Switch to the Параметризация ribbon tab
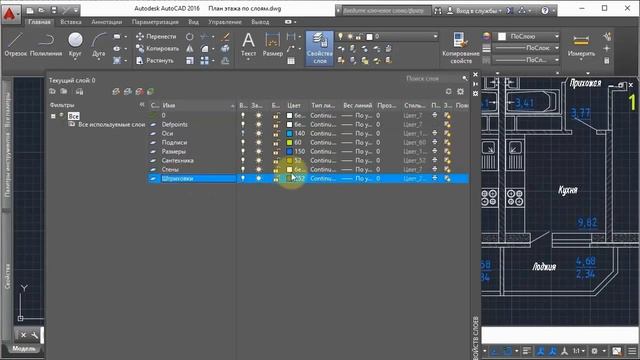 tap(155, 22)
